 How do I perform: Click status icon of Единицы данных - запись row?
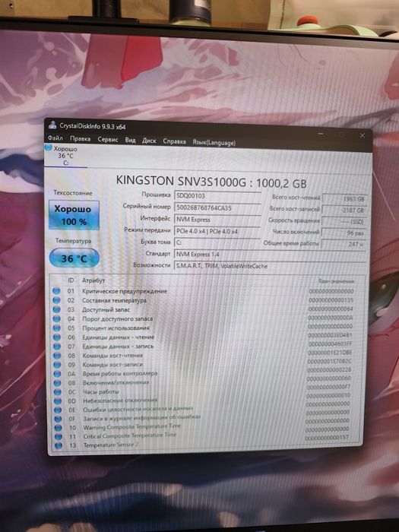pos(57,346)
